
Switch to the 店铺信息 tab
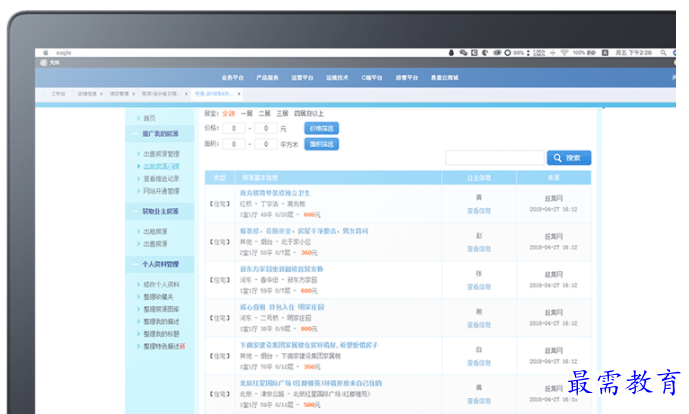click(x=87, y=94)
